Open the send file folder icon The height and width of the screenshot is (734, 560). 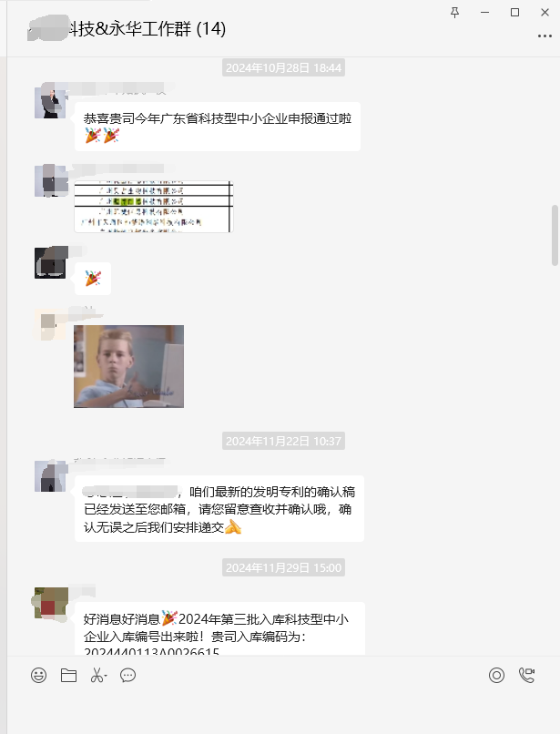[68, 675]
